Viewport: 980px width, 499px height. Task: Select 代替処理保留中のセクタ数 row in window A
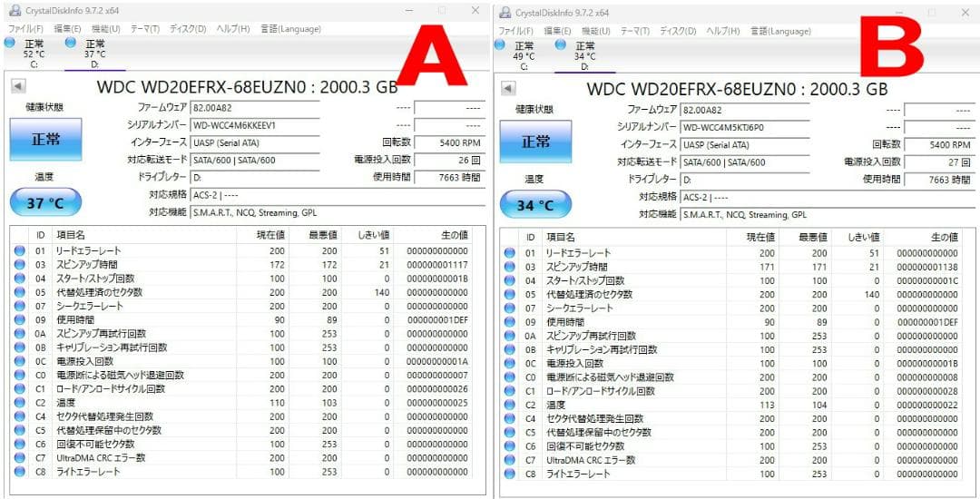[242, 430]
